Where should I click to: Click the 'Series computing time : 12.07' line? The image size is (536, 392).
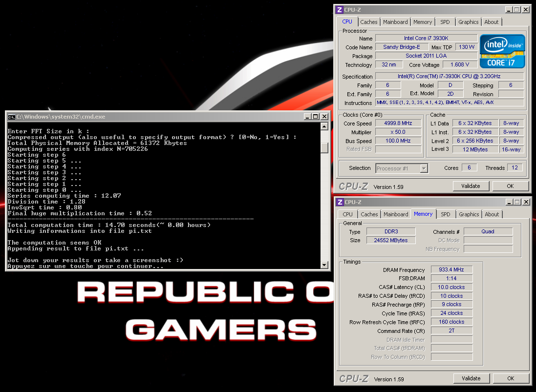(64, 196)
